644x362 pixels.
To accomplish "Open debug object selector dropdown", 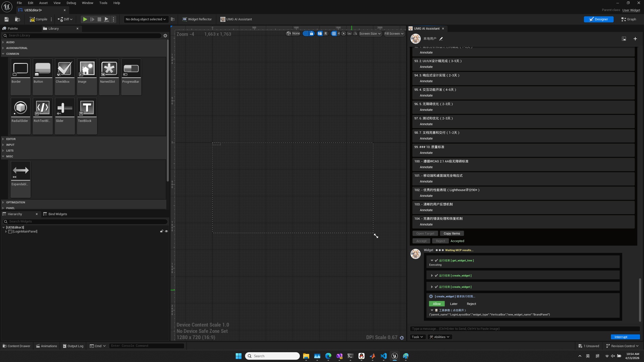I will [x=146, y=19].
